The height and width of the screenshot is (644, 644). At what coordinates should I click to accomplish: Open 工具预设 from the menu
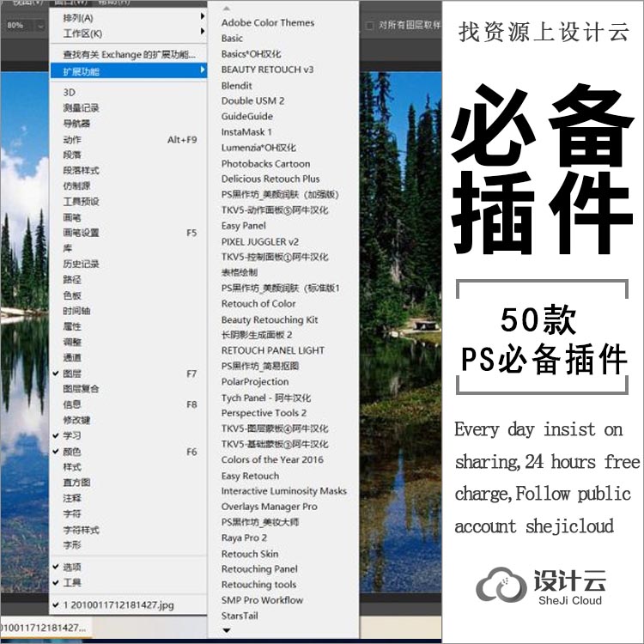pos(129,202)
